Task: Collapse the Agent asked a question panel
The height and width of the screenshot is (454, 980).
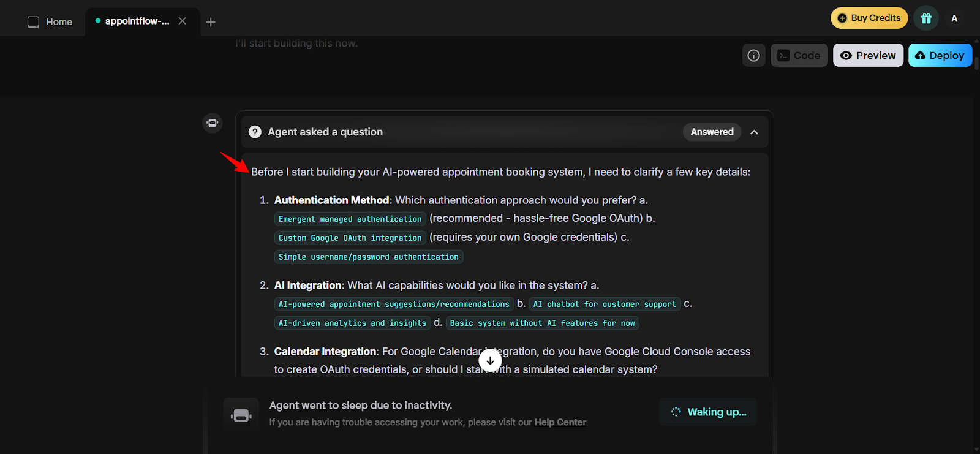Action: tap(755, 132)
